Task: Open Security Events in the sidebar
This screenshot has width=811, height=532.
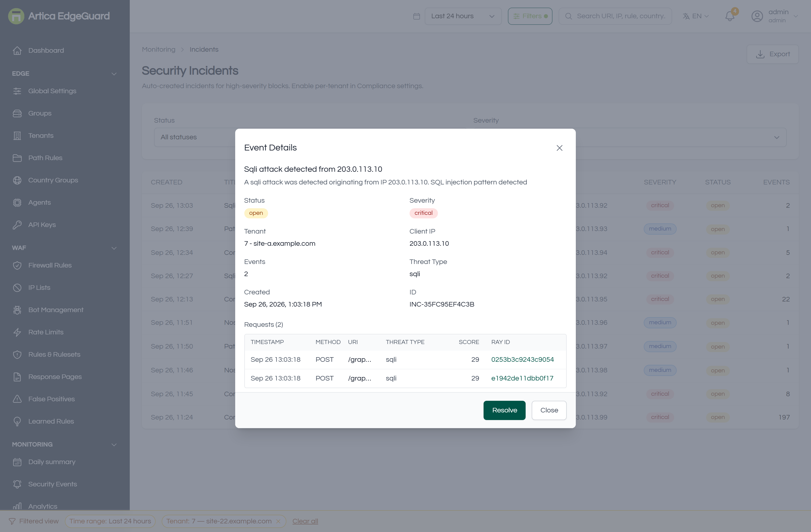Action: [52, 484]
